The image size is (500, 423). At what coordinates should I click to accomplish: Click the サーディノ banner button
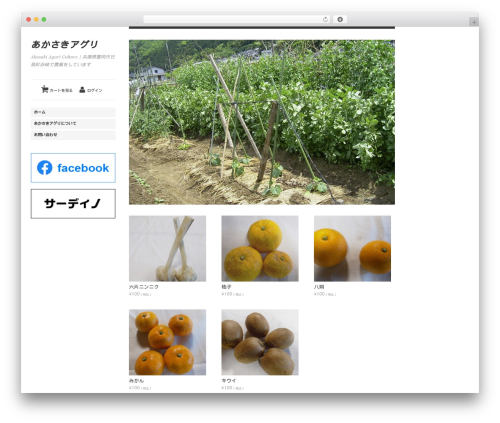(73, 204)
